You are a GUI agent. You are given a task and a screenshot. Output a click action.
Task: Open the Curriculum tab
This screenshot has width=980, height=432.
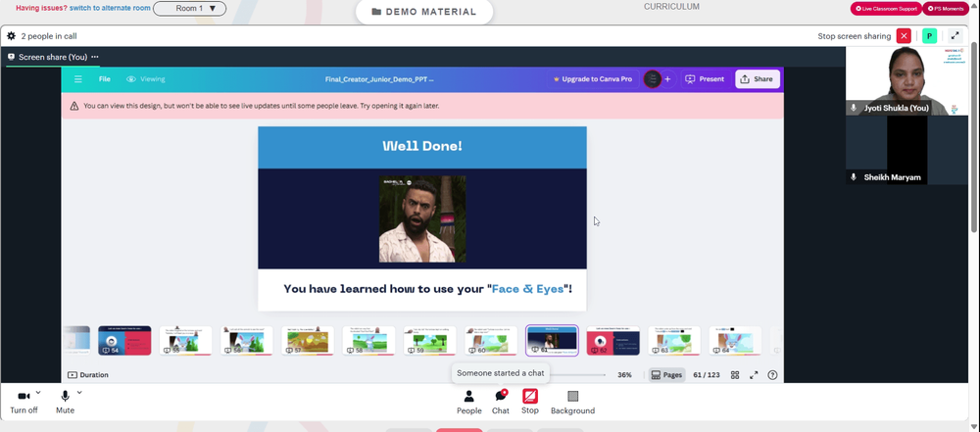[x=672, y=6]
